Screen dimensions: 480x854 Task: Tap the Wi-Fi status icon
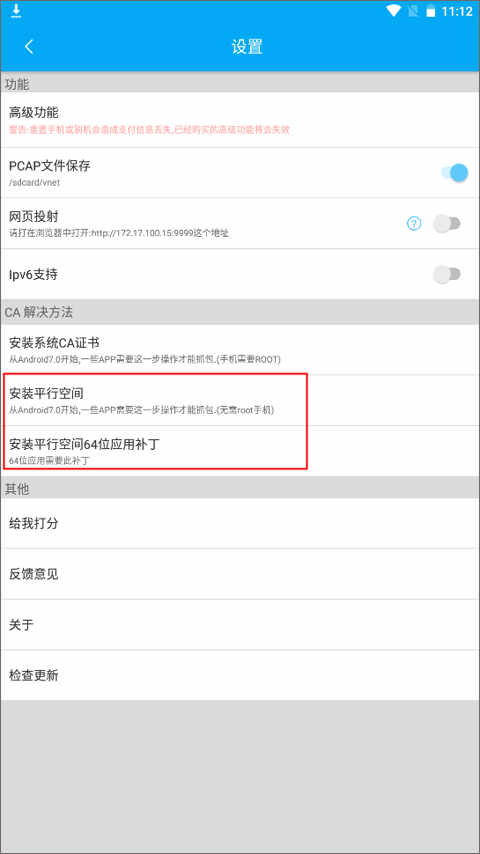[393, 11]
